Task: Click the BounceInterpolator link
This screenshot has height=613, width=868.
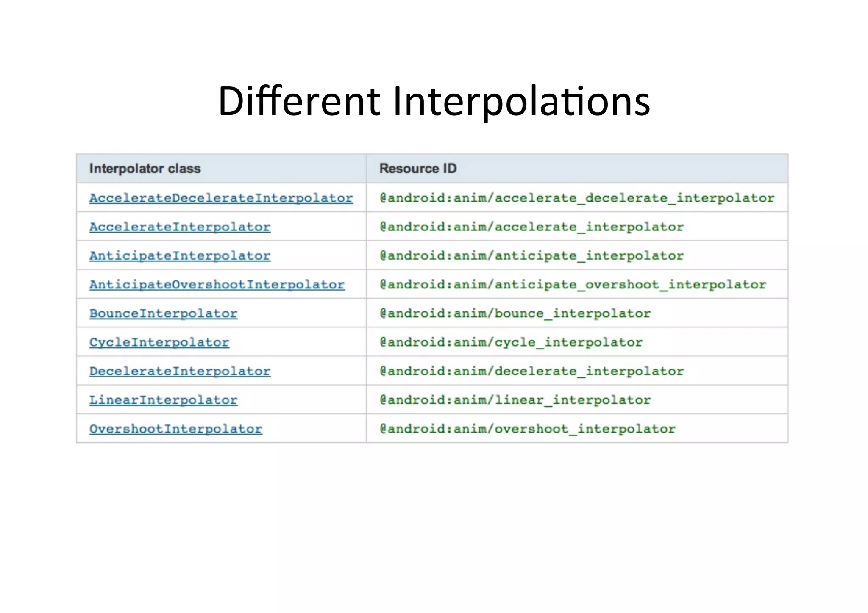Action: click(x=163, y=313)
